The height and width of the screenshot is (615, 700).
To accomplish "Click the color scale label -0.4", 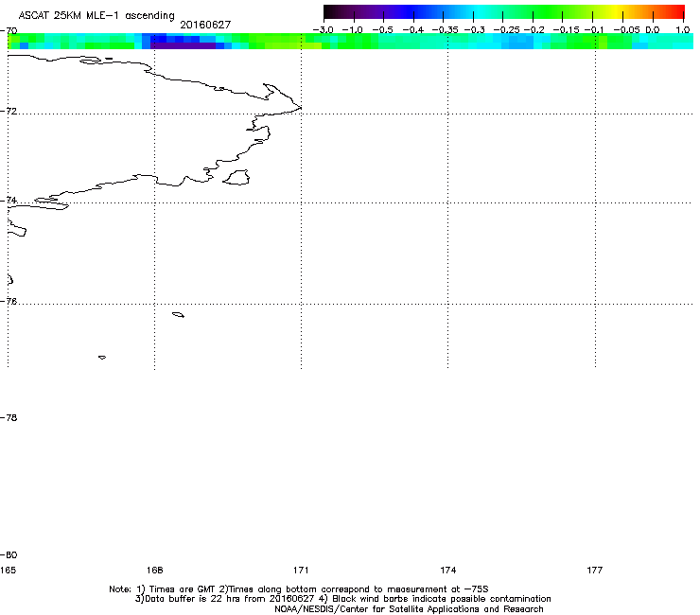I will click(x=413, y=30).
